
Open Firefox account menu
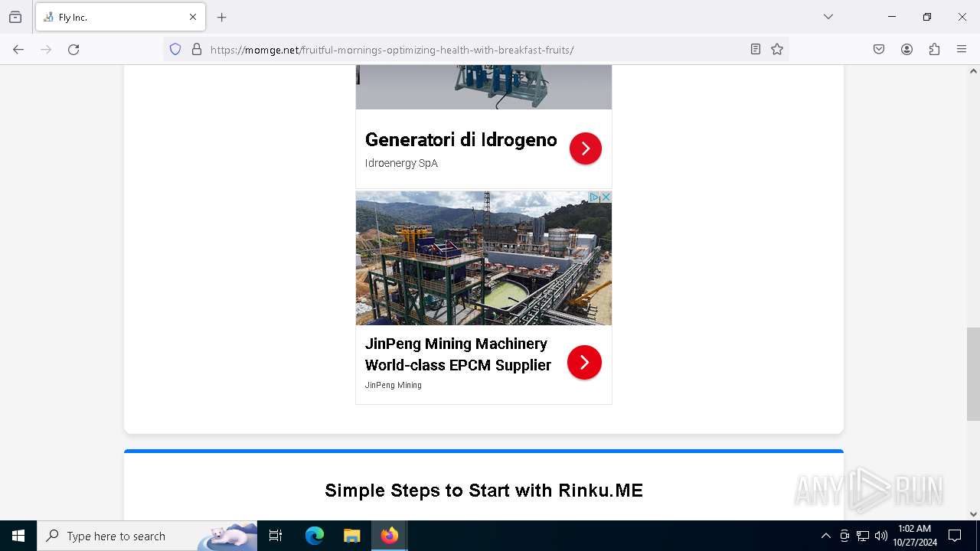coord(906,50)
